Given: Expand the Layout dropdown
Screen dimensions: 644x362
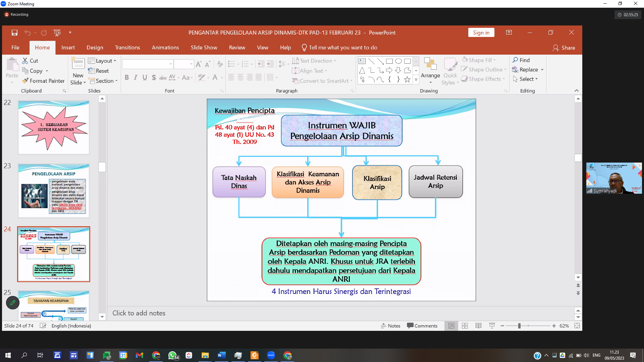Looking at the screenshot, I should [102, 61].
